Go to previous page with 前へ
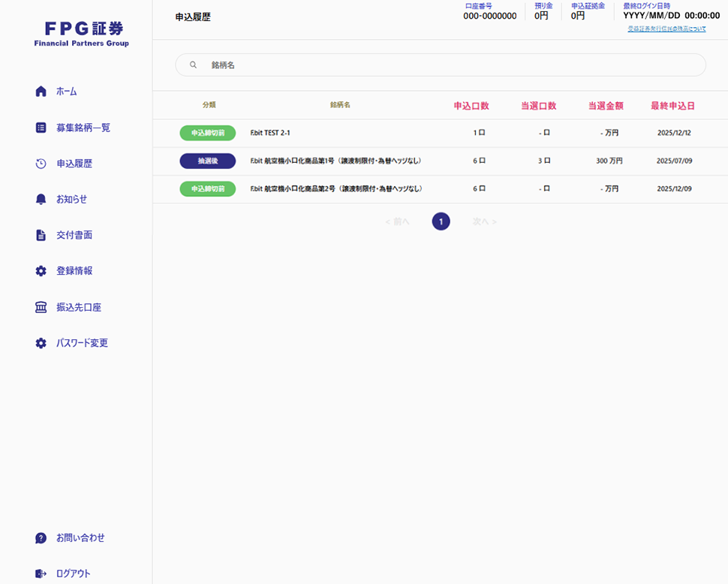Screen dimensions: 728x584 point(397,221)
